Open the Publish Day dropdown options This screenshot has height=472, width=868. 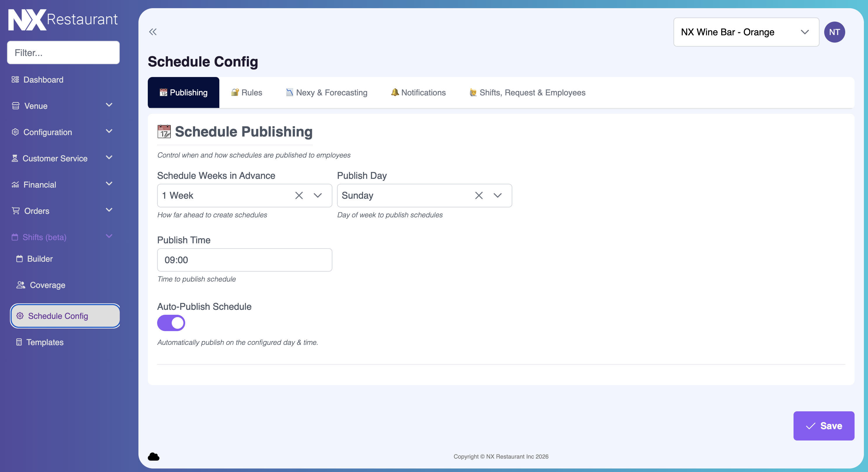click(498, 195)
